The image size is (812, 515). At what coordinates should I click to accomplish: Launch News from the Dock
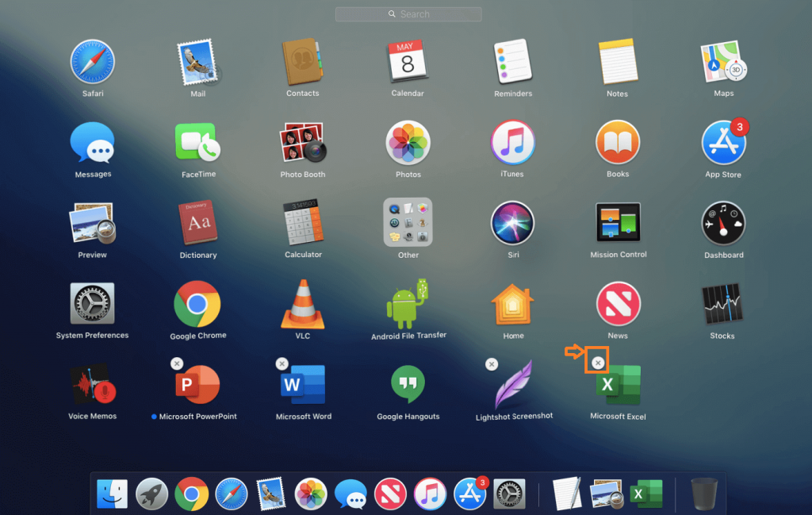(390, 494)
